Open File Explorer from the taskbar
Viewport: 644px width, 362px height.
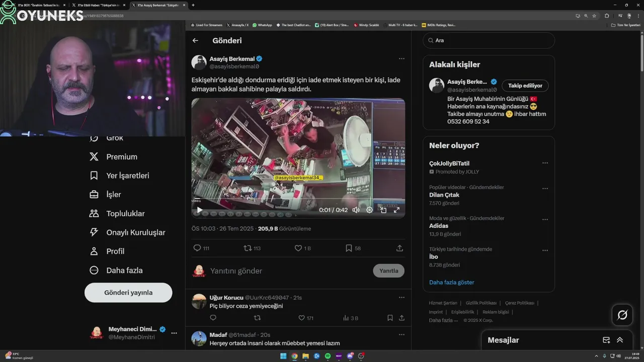pyautogui.click(x=305, y=356)
